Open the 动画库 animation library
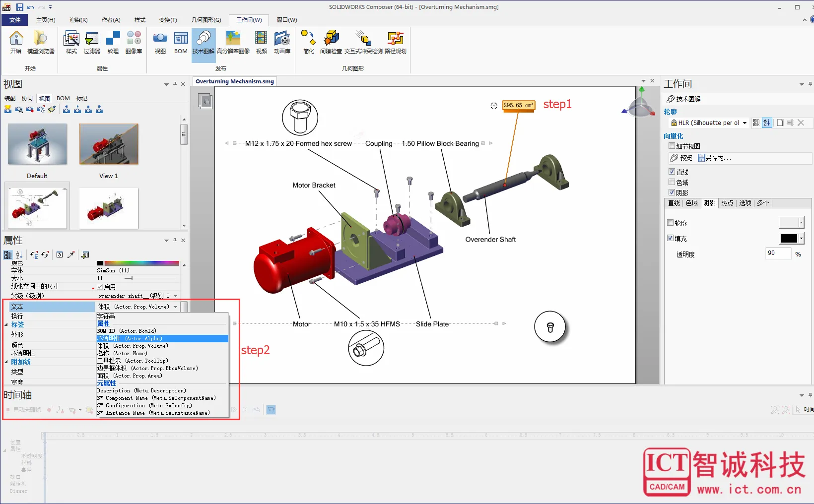Image resolution: width=814 pixels, height=504 pixels. 282,43
